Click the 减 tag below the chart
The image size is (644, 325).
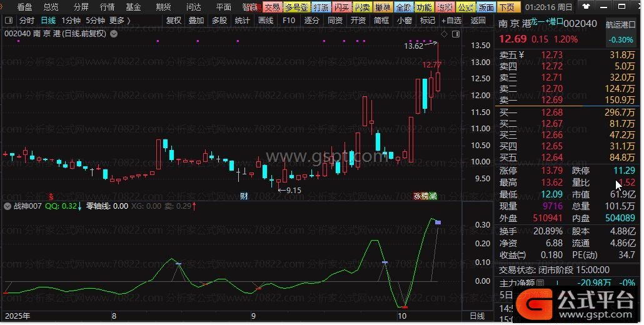pyautogui.click(x=433, y=196)
